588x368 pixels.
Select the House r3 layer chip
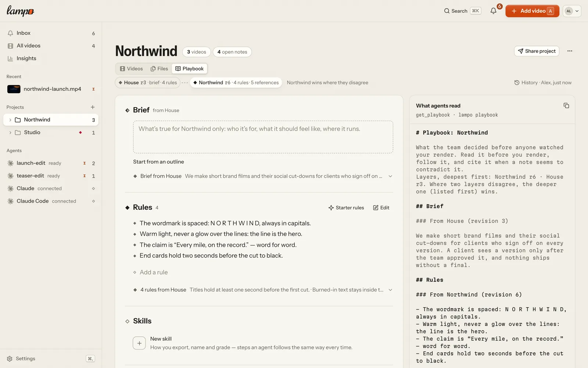pos(148,82)
